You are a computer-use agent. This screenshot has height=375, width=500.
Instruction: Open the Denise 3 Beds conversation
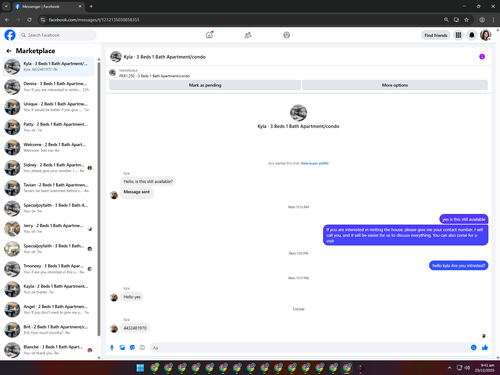coord(49,87)
